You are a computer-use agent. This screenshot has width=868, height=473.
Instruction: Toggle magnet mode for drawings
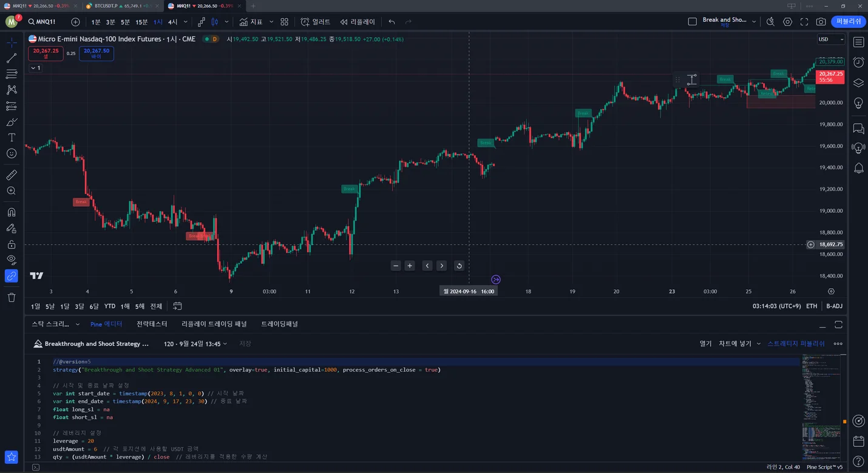12,212
